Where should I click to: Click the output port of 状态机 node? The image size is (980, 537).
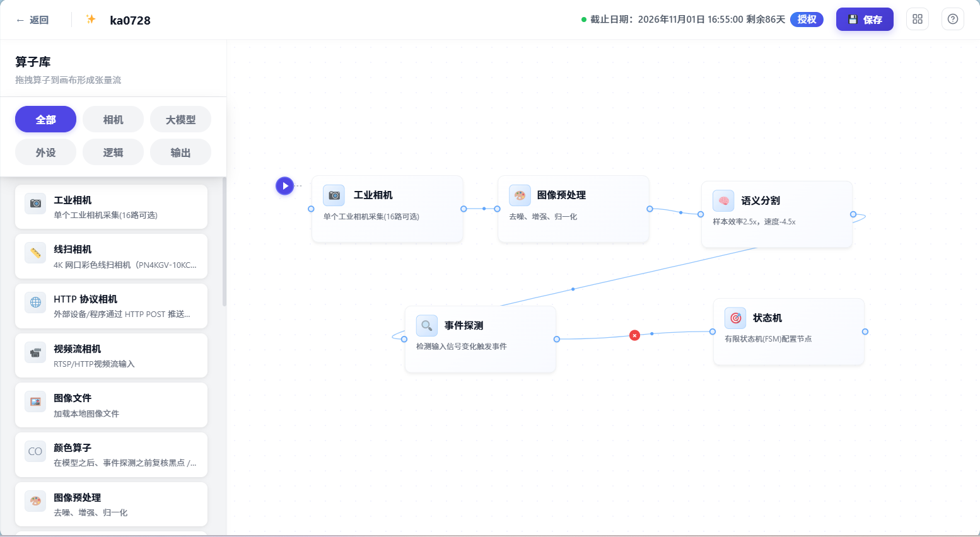click(x=865, y=332)
